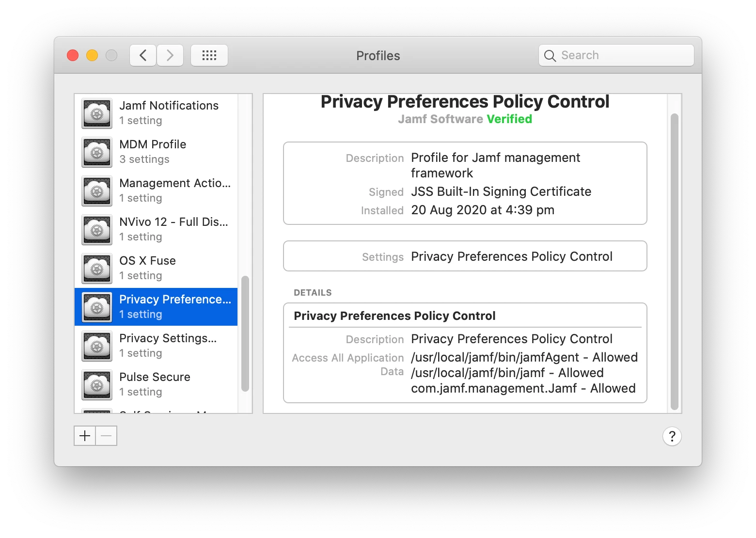
Task: Select Pulse Secure profile
Action: (156, 384)
